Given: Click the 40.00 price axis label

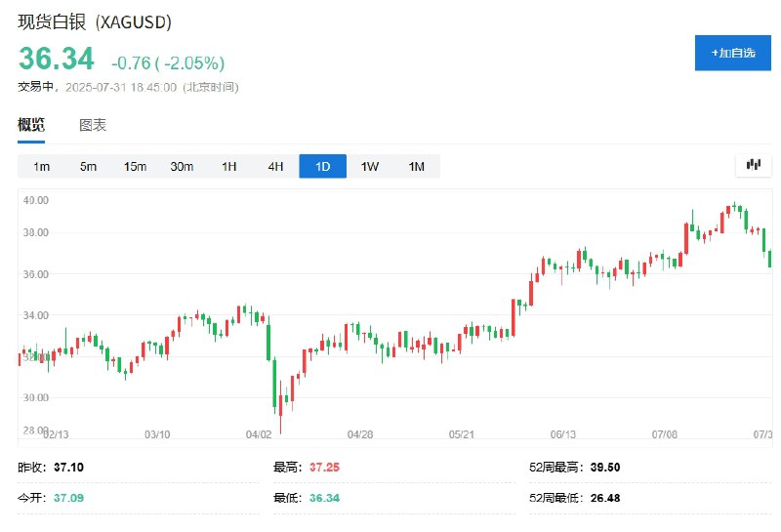Looking at the screenshot, I should 36,200.
